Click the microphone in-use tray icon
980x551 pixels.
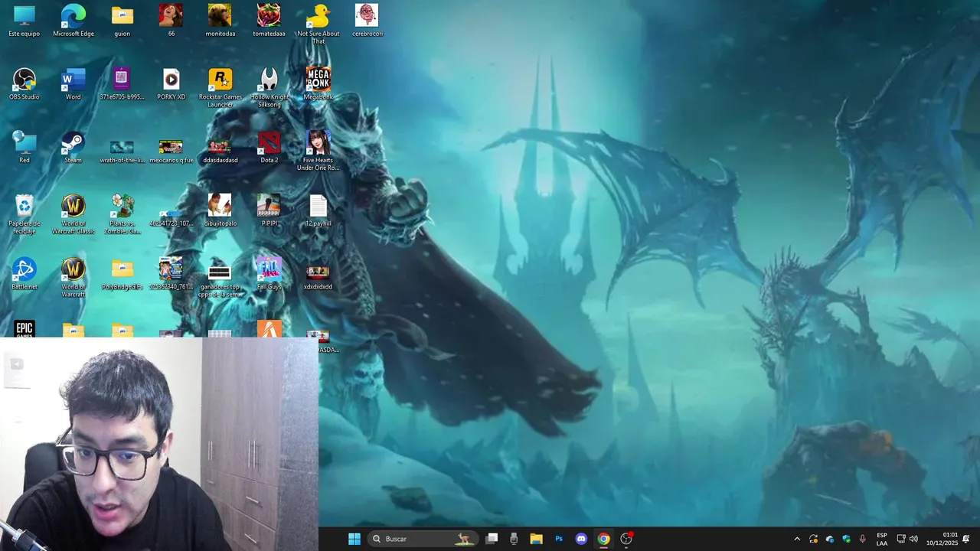pos(863,539)
